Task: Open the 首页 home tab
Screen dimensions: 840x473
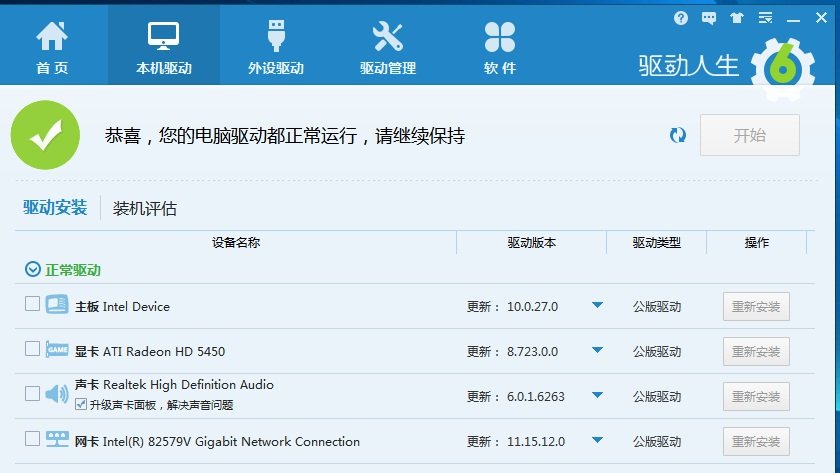Action: pyautogui.click(x=52, y=47)
